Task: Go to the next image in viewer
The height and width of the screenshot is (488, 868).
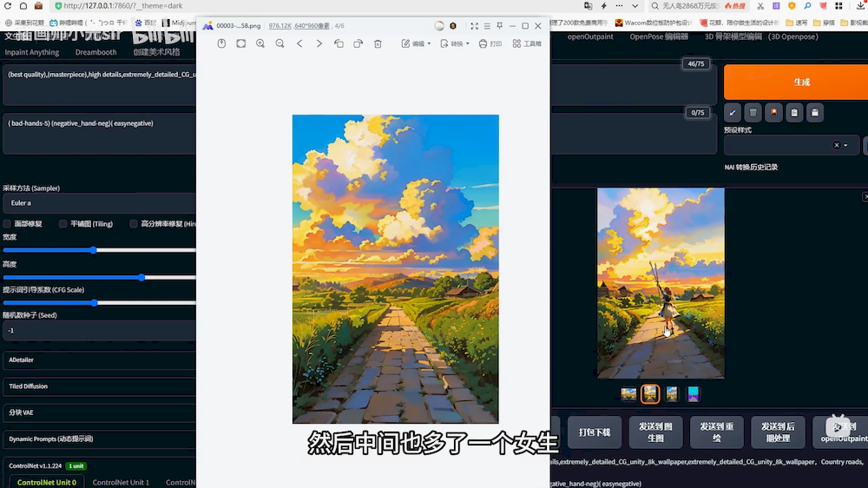Action: pyautogui.click(x=319, y=43)
